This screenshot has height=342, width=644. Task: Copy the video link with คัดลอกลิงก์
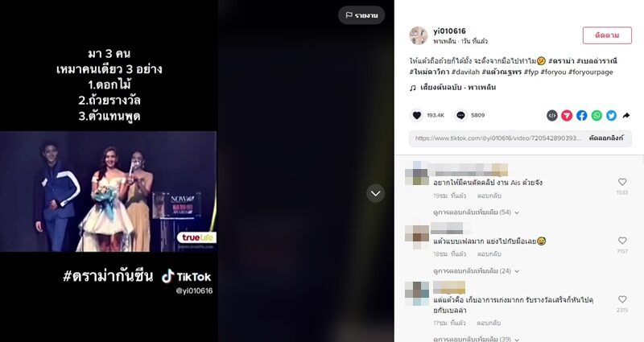pos(606,138)
